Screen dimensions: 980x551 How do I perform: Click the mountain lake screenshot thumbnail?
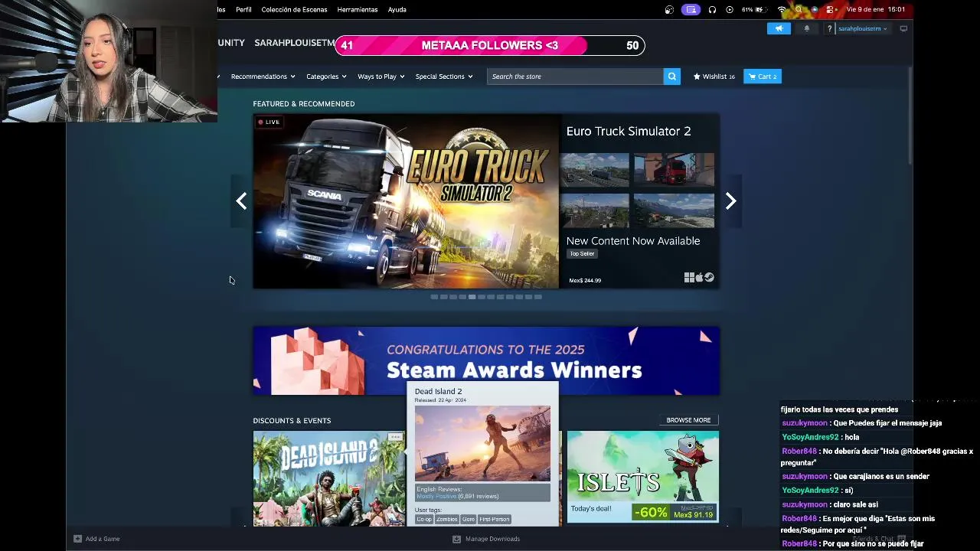674,210
